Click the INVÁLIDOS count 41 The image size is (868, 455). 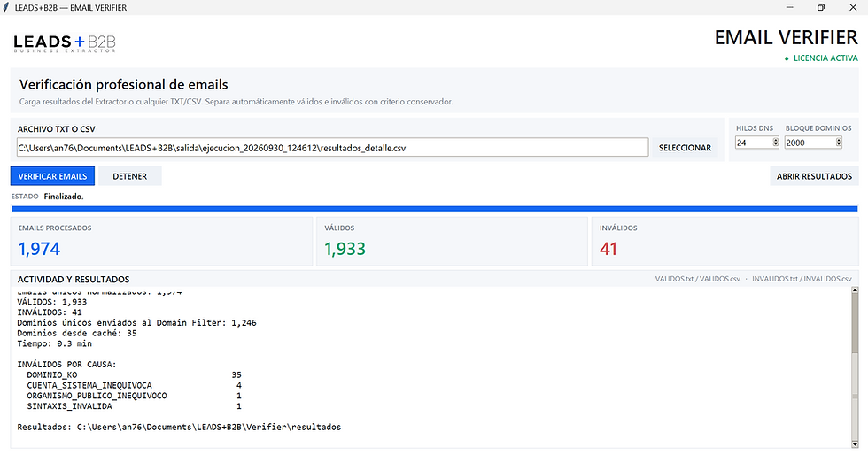point(608,249)
